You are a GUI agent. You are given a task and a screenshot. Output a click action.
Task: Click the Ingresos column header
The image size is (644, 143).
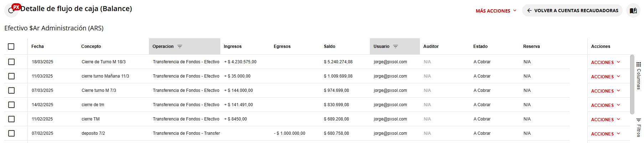(232, 46)
